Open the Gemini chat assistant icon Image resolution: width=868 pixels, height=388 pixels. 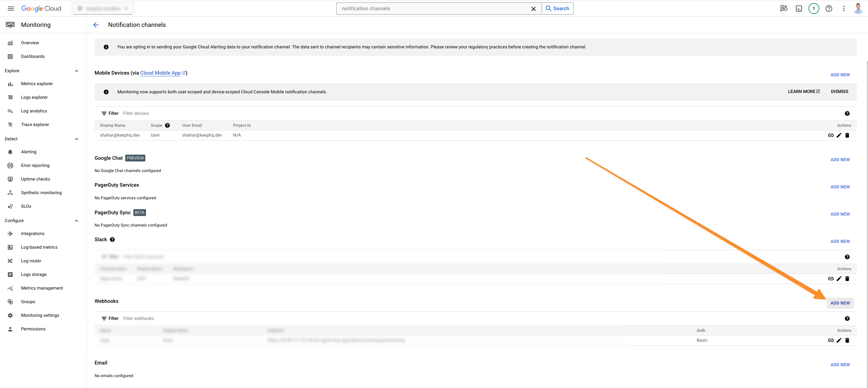coord(784,9)
